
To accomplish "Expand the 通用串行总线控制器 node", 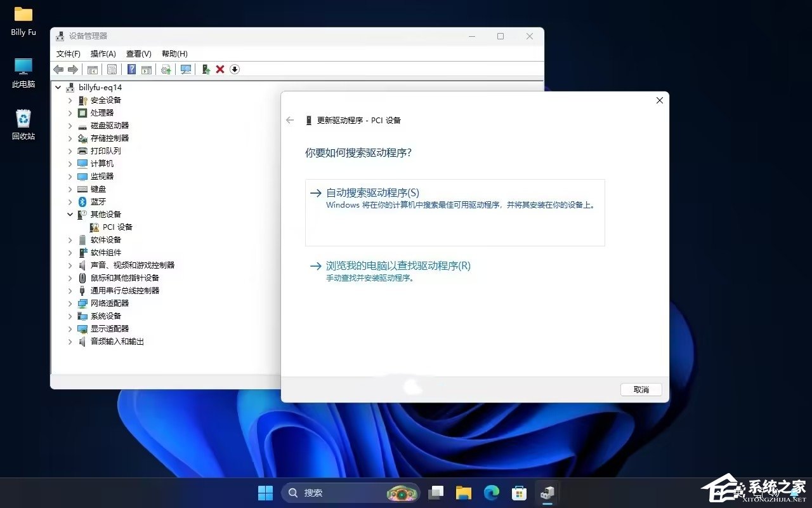I will 70,290.
